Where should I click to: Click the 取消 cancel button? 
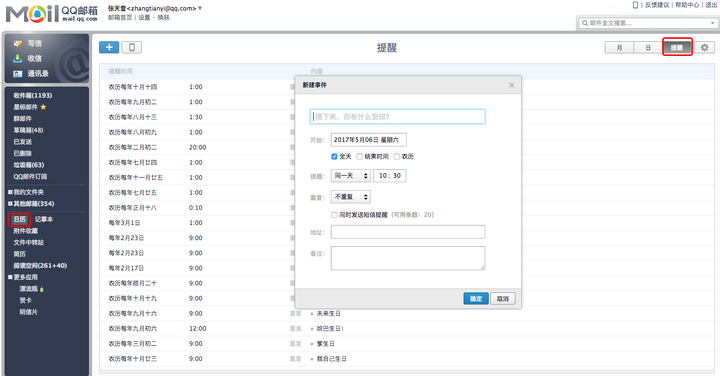pyautogui.click(x=503, y=299)
